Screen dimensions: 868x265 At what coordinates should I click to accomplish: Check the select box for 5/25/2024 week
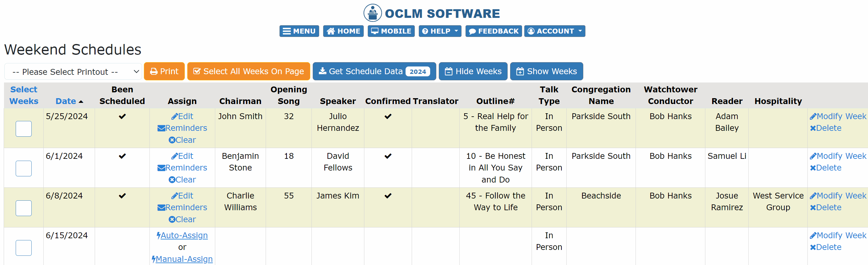[x=23, y=128]
